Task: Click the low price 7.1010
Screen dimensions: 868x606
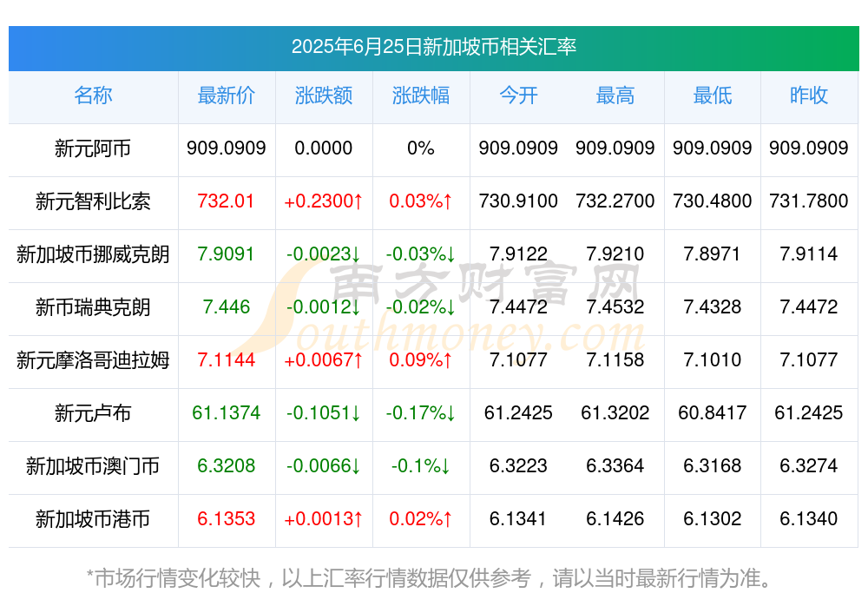Action: click(x=713, y=360)
